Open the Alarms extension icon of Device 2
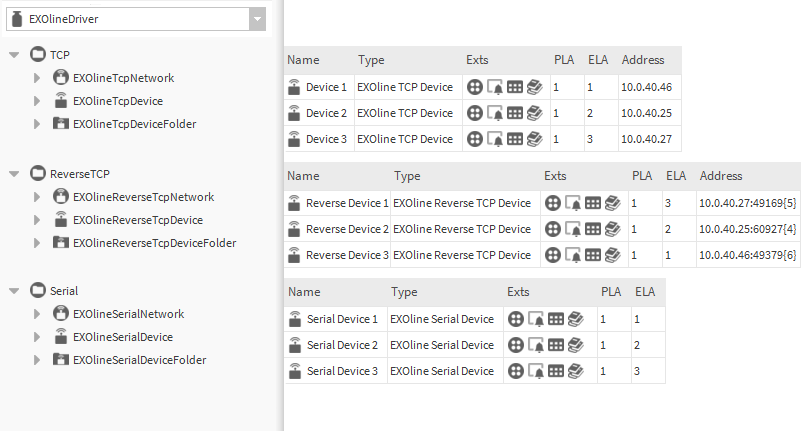The width and height of the screenshot is (802, 431). point(495,113)
